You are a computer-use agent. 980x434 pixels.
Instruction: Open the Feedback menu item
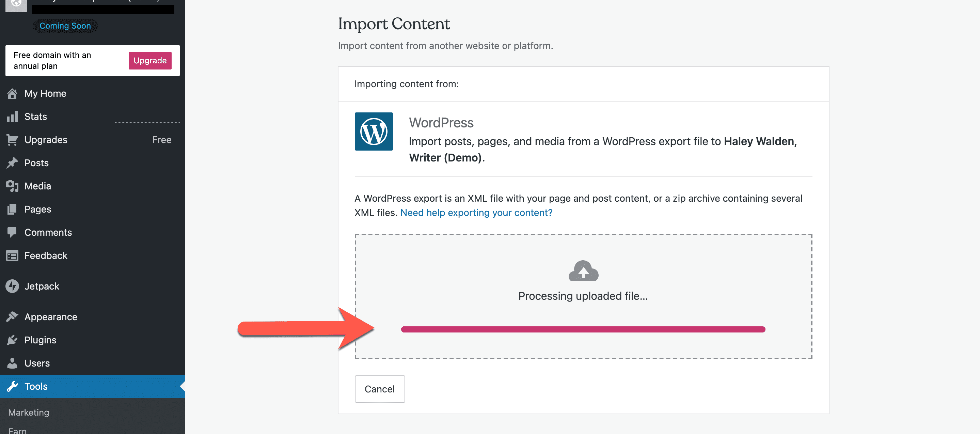pyautogui.click(x=46, y=255)
